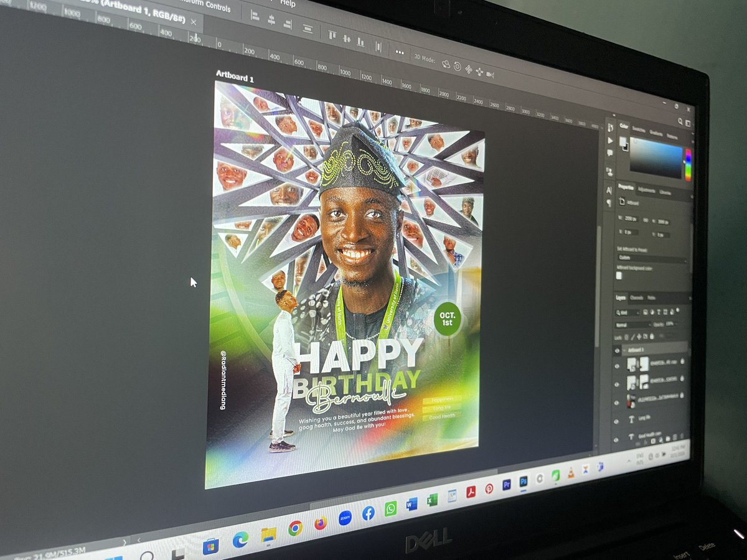Switch to the Libraries tab
This screenshot has height=560, width=747.
(x=665, y=192)
